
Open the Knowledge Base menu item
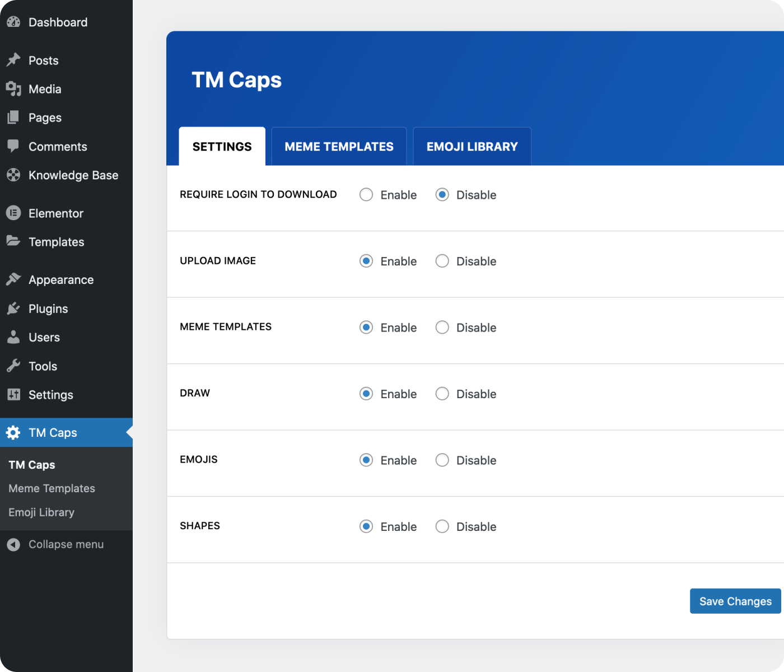(x=73, y=175)
